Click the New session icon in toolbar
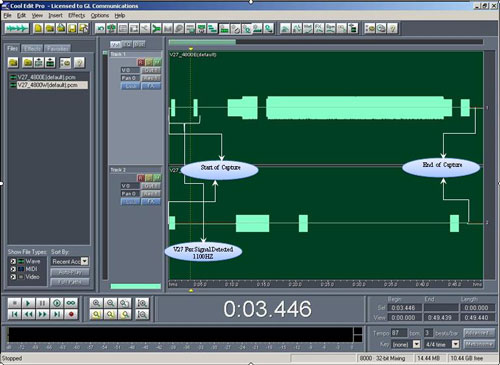 [38, 29]
